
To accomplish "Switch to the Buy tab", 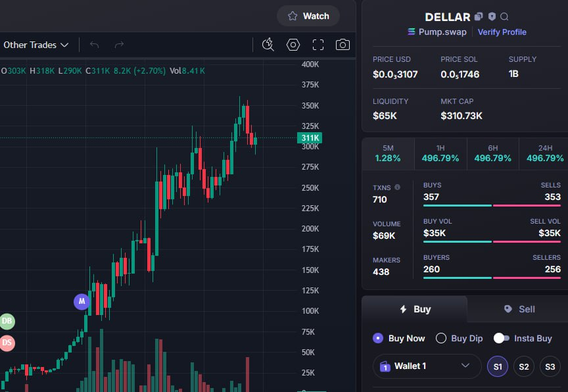I will click(415, 309).
